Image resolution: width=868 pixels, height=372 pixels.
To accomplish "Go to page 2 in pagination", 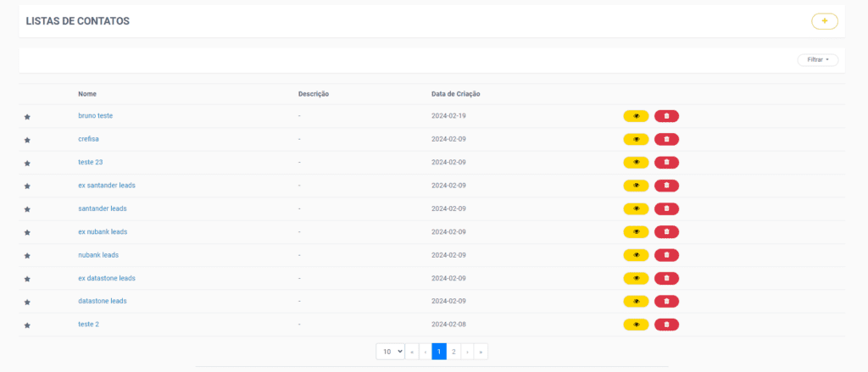I will click(453, 352).
